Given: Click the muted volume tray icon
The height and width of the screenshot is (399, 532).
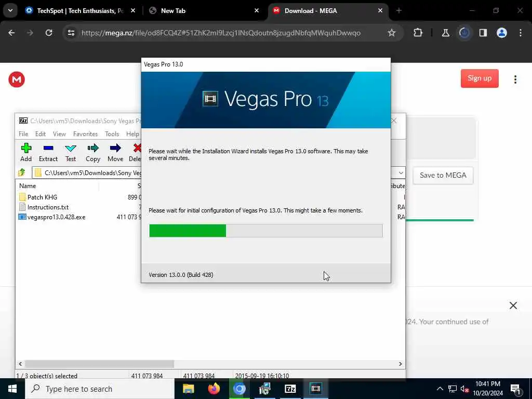Looking at the screenshot, I should [x=465, y=389].
